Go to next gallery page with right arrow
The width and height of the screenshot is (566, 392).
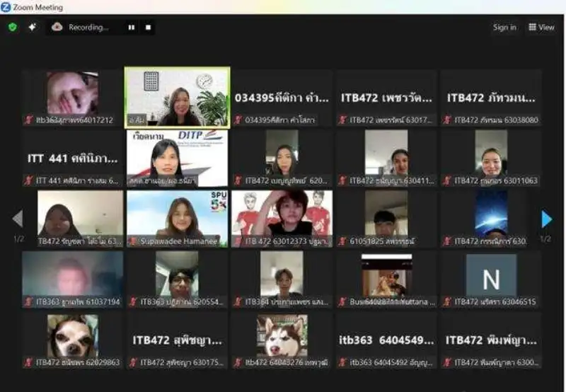pos(546,219)
